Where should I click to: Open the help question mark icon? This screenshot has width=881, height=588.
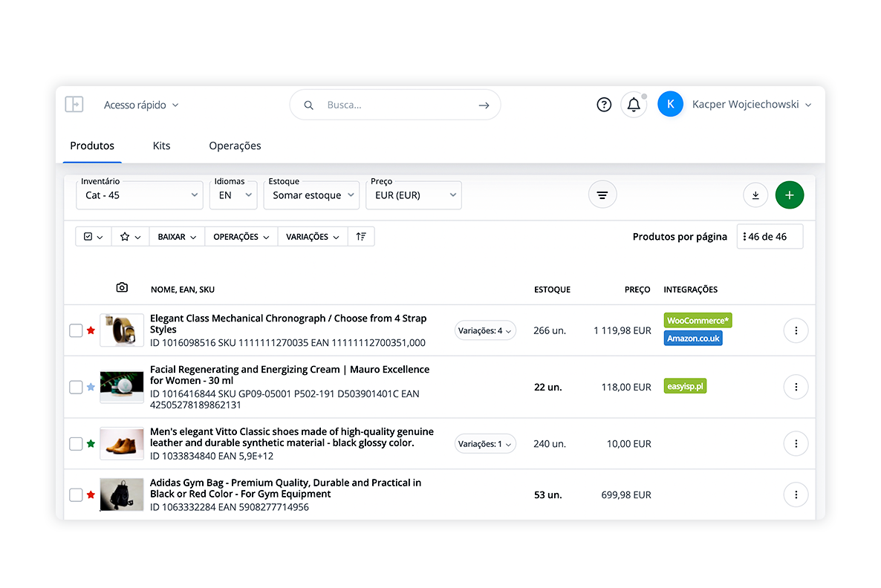coord(604,105)
